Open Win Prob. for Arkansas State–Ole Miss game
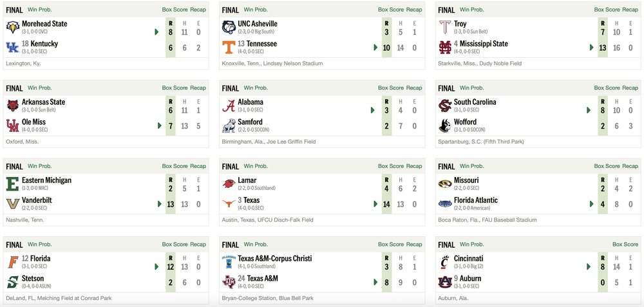Screen dimensions: 644x307 pos(40,88)
